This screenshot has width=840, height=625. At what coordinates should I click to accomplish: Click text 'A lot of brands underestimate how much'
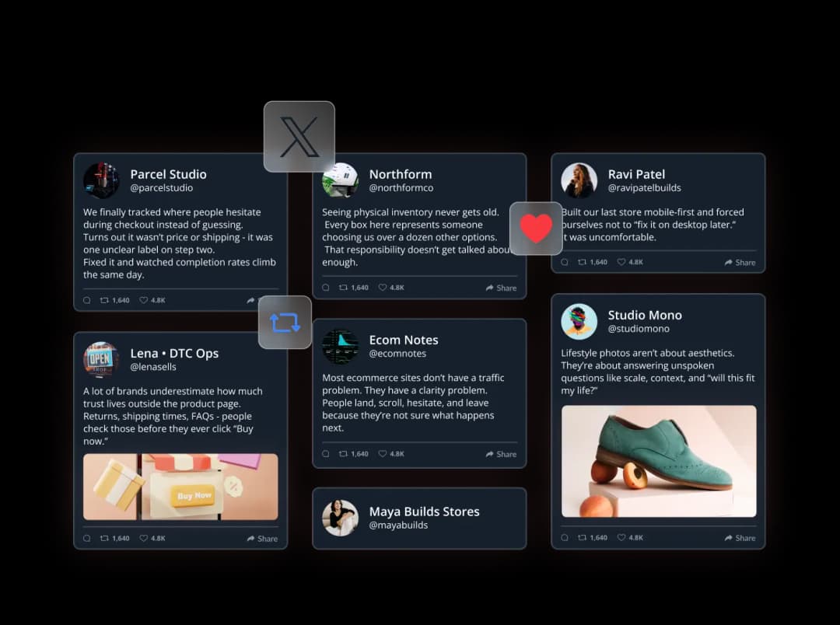(x=173, y=391)
